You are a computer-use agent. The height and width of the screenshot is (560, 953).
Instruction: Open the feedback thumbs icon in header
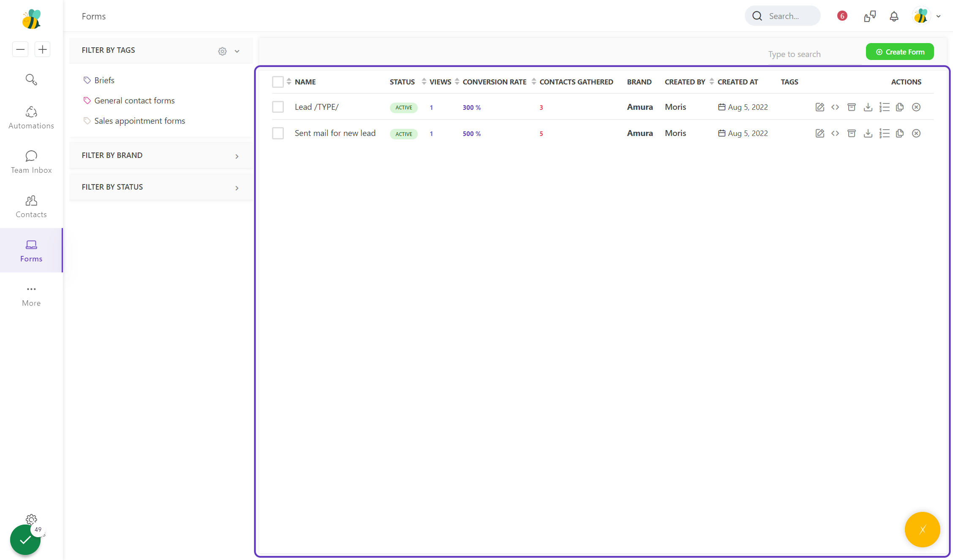point(870,16)
